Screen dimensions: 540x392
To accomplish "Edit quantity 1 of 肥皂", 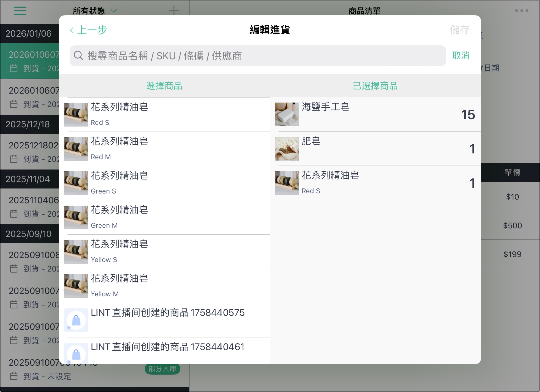I will 472,149.
